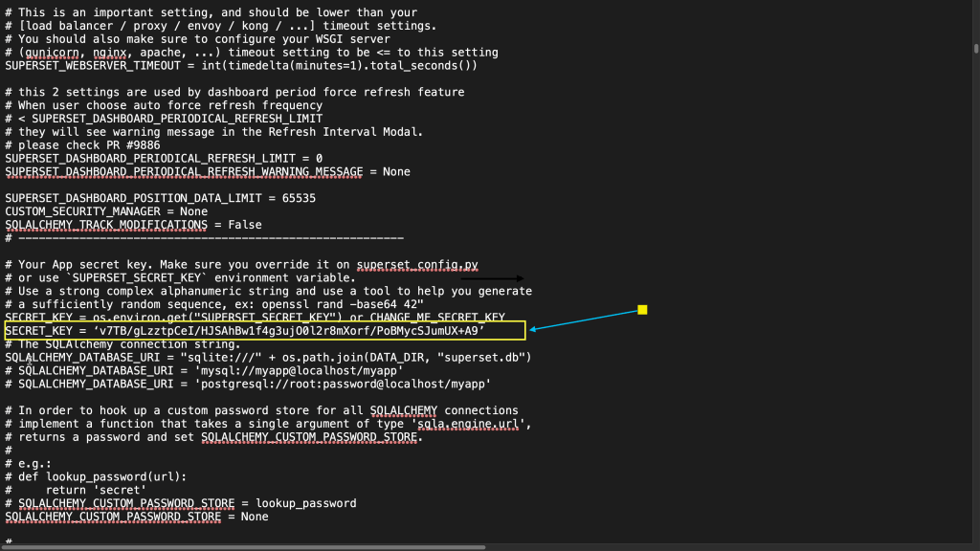Viewport: 980px width, 551px height.
Task: Click SQLALCHEMY_CUSTOM_PASSWORD_STORE = None line
Action: tap(137, 516)
